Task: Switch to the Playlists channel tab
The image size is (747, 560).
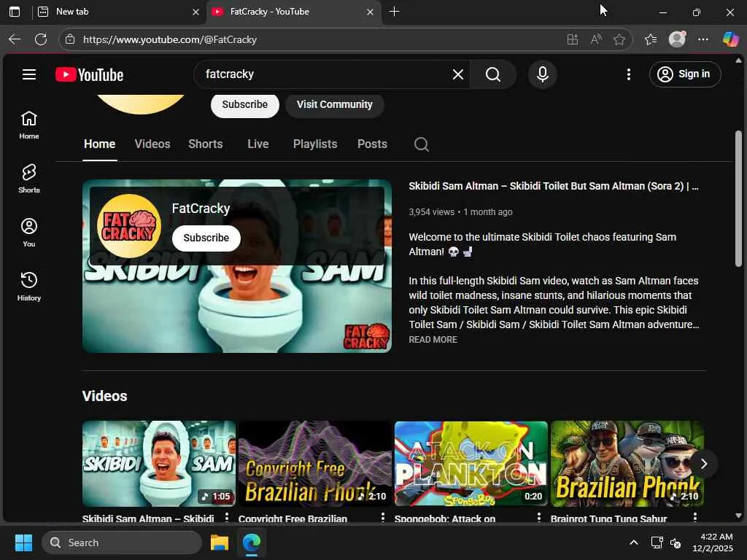Action: [315, 144]
